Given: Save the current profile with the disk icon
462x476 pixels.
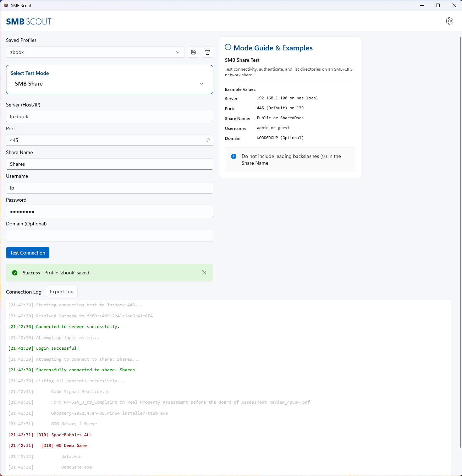Looking at the screenshot, I should pyautogui.click(x=193, y=52).
